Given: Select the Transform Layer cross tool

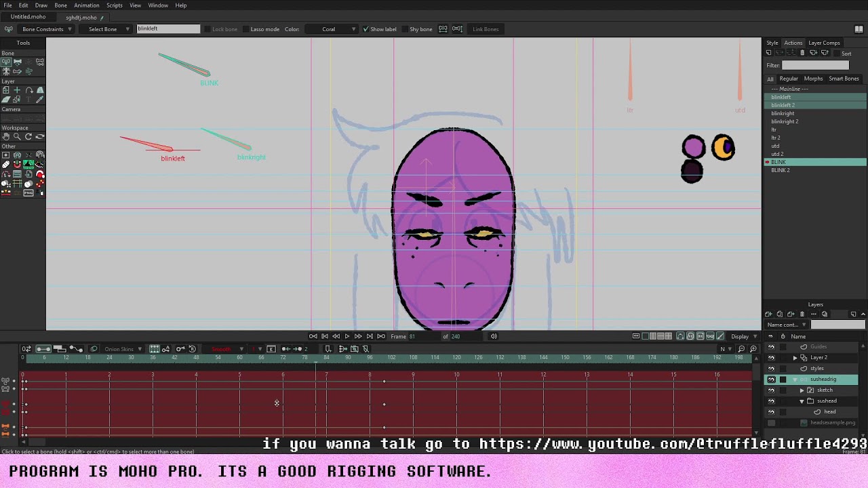Looking at the screenshot, I should [x=18, y=90].
